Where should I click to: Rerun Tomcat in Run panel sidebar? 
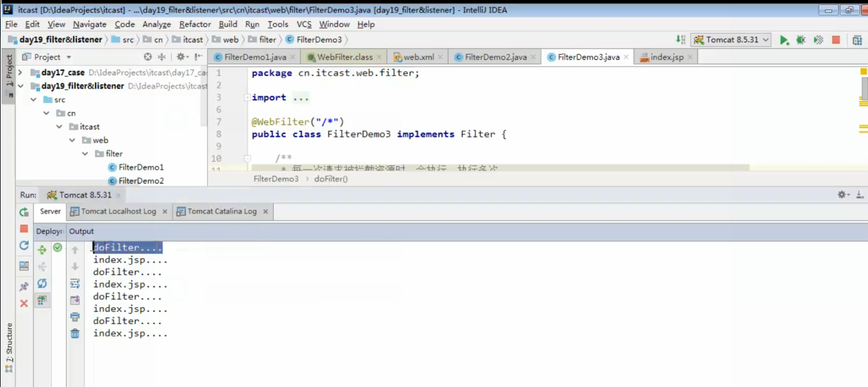click(24, 212)
